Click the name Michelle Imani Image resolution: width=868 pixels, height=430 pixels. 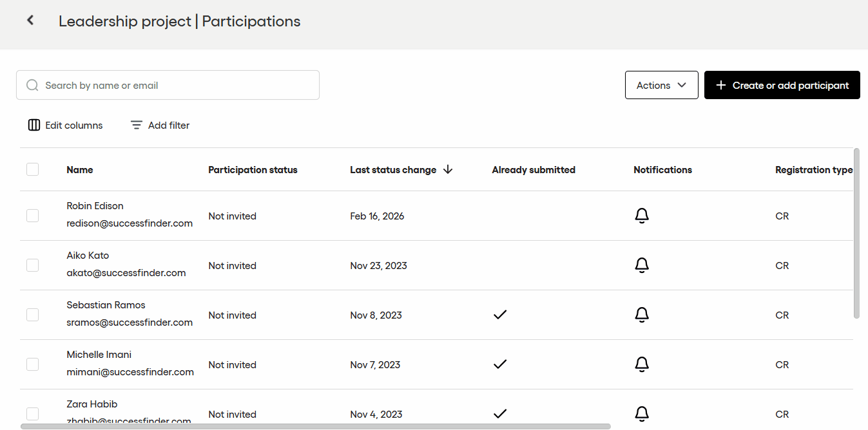coord(99,355)
